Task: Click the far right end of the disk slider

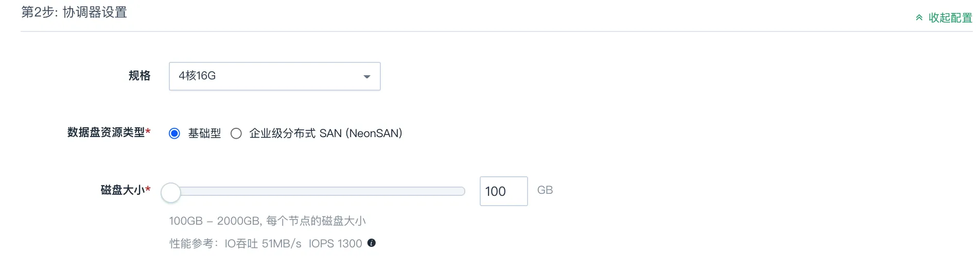Action: (x=462, y=192)
